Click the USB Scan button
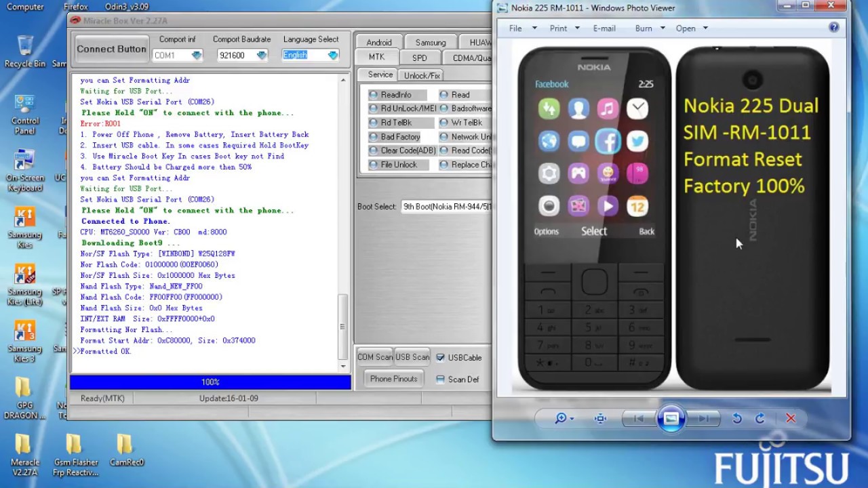This screenshot has width=868, height=488. 412,357
